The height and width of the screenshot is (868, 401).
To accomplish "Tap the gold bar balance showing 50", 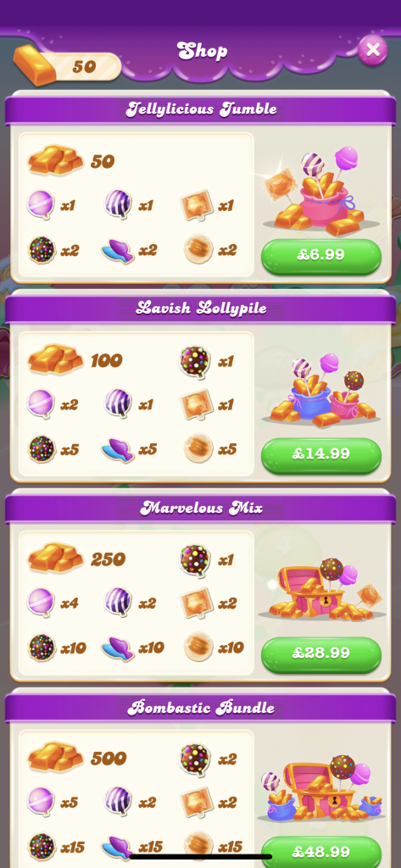I will [67, 66].
